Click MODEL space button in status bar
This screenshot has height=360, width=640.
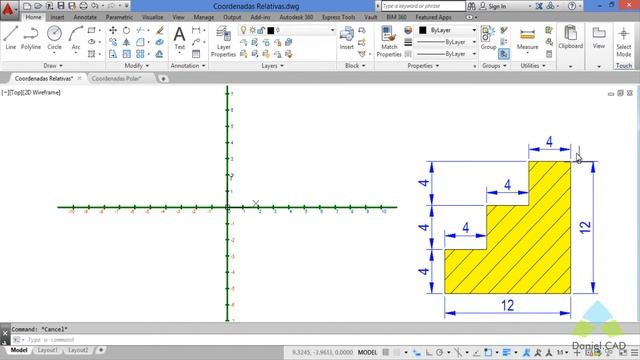coord(367,352)
